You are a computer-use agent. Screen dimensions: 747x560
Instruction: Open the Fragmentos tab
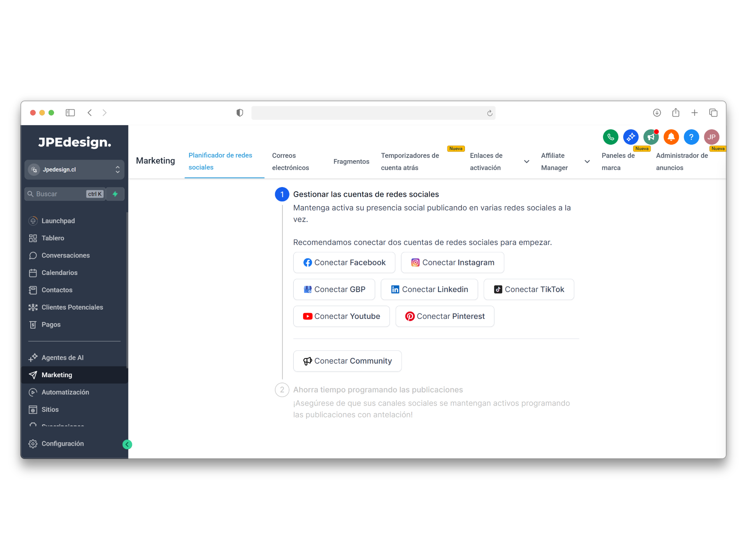click(x=351, y=161)
